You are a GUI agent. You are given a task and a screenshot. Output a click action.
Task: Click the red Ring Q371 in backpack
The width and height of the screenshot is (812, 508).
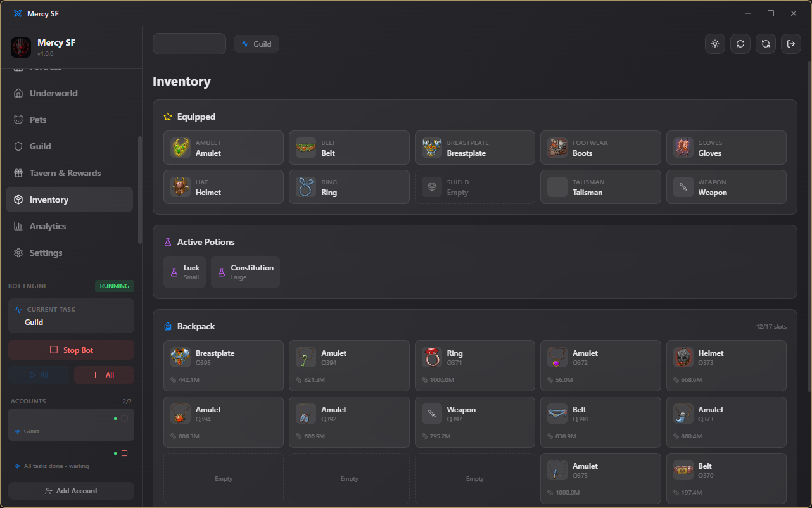pyautogui.click(x=475, y=366)
